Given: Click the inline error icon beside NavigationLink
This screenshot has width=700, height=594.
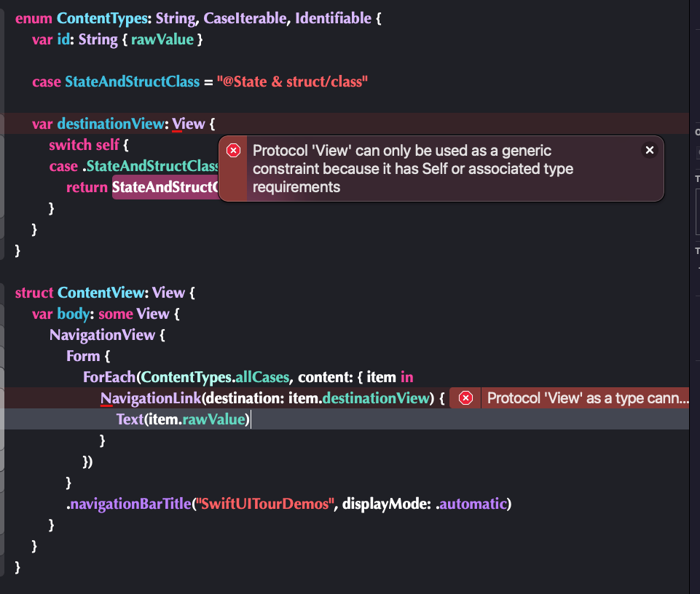Looking at the screenshot, I should [465, 398].
